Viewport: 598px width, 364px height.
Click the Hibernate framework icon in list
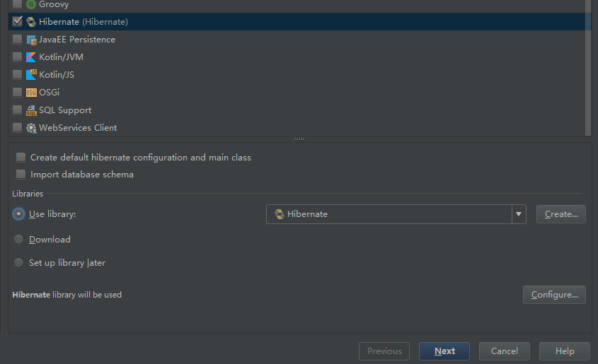click(x=31, y=22)
